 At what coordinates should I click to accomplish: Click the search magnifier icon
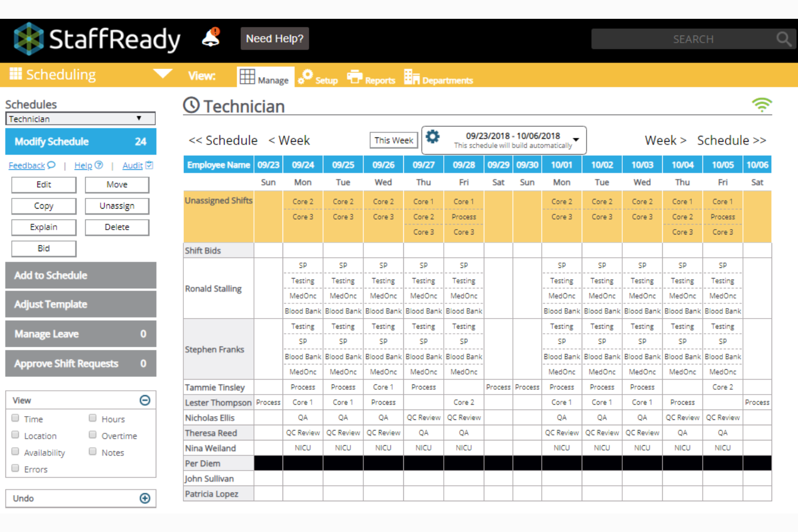pyautogui.click(x=784, y=39)
